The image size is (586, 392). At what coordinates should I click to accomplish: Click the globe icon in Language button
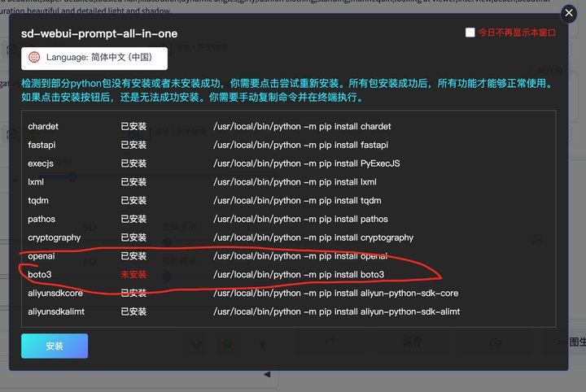click(x=34, y=57)
